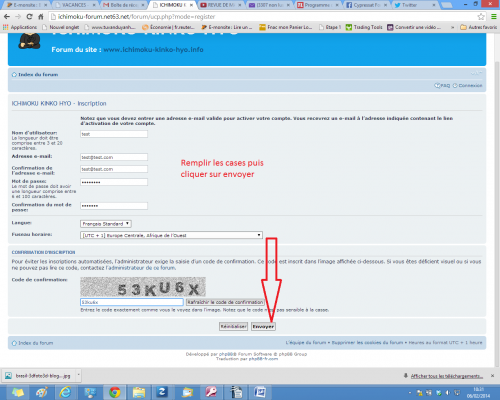Click Index du forum in footer bar
Screen dimensions: 500x400
pyautogui.click(x=35, y=343)
